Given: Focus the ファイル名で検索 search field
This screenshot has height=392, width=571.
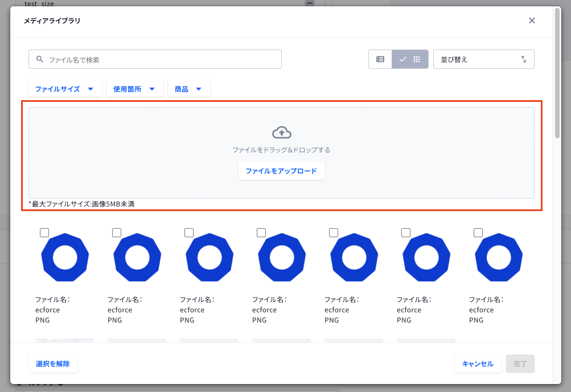Looking at the screenshot, I should coord(155,59).
